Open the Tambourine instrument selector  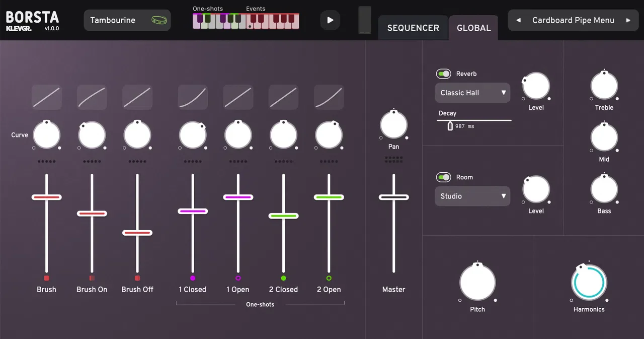127,20
